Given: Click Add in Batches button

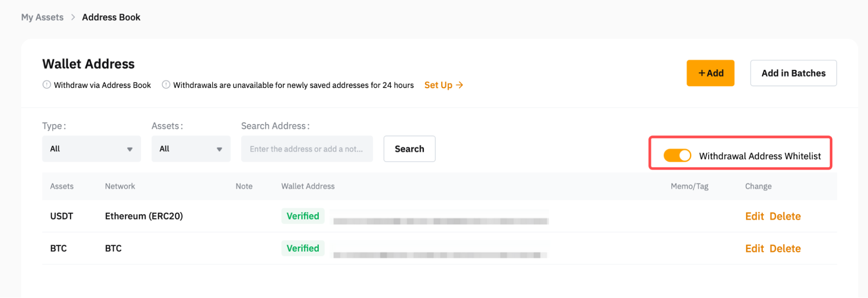Looking at the screenshot, I should tap(793, 73).
